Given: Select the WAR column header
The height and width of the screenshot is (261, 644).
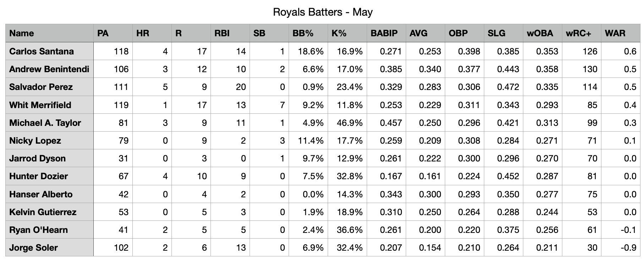Looking at the screenshot, I should pos(615,33).
